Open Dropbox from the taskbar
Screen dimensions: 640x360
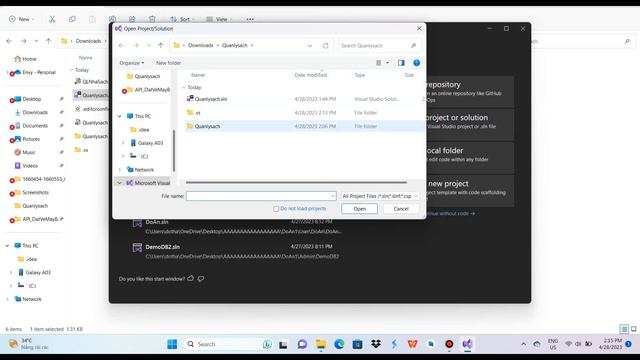tap(376, 344)
